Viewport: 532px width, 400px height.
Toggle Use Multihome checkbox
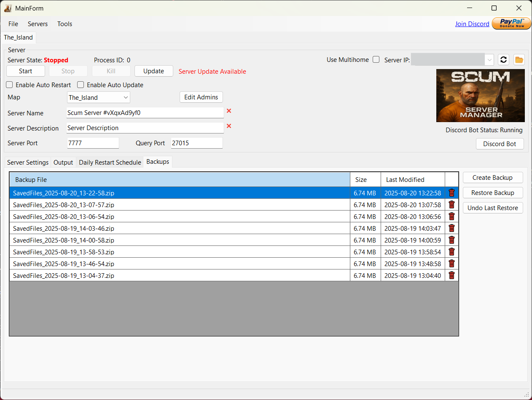[x=376, y=60]
